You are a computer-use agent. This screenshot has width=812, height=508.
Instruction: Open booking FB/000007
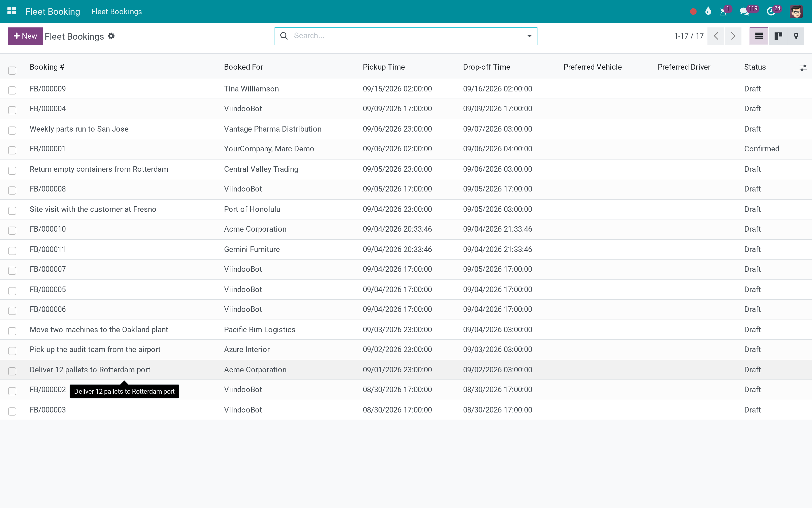pos(48,269)
